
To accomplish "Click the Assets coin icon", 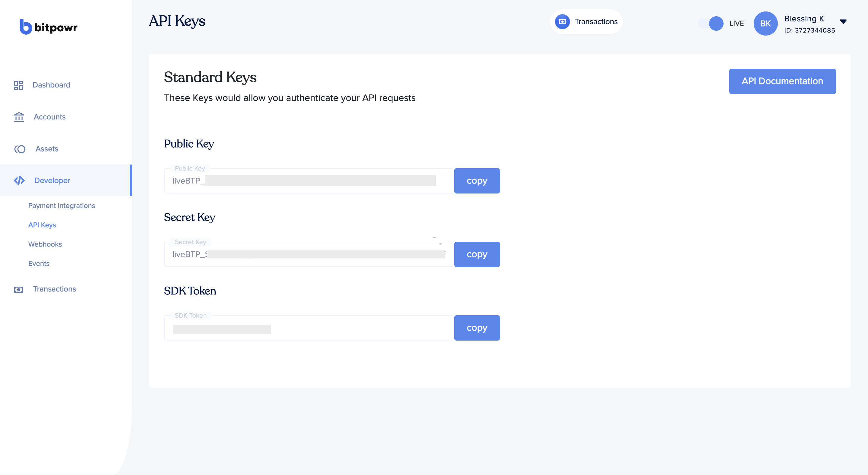I will pos(20,149).
